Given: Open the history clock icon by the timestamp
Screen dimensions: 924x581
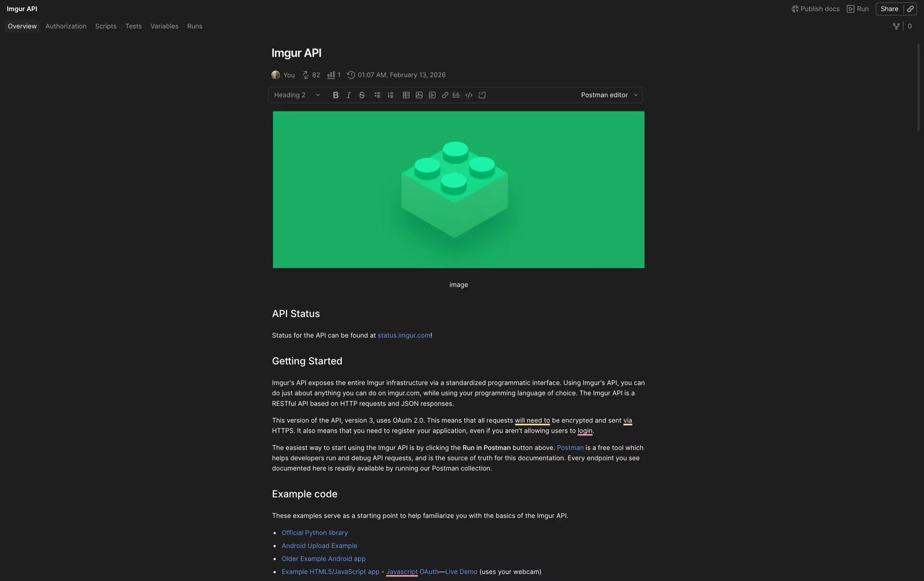Looking at the screenshot, I should coord(351,75).
